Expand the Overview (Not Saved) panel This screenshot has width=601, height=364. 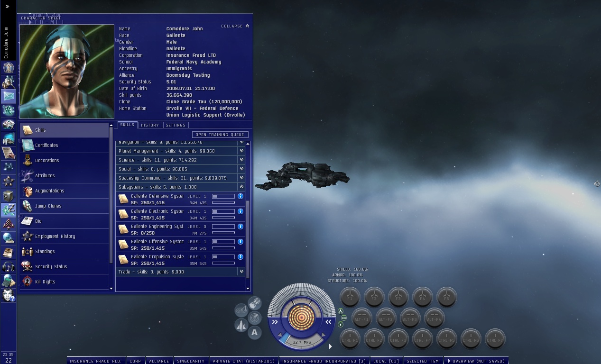pos(476,361)
